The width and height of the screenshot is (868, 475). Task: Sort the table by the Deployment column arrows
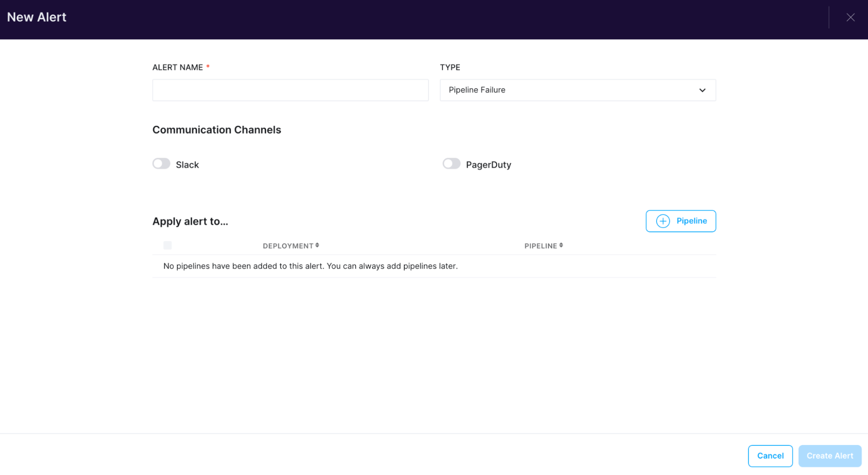pos(317,245)
